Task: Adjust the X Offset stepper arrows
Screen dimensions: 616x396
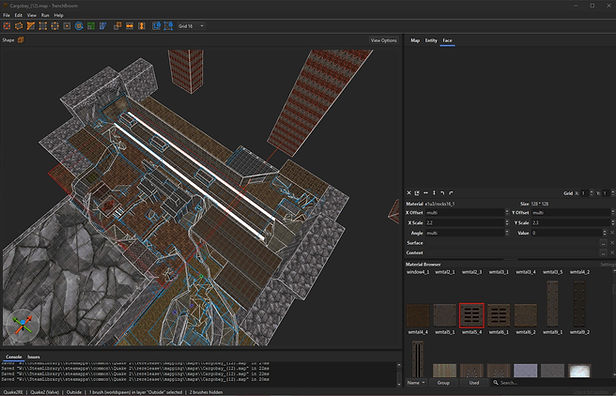Action: point(507,213)
